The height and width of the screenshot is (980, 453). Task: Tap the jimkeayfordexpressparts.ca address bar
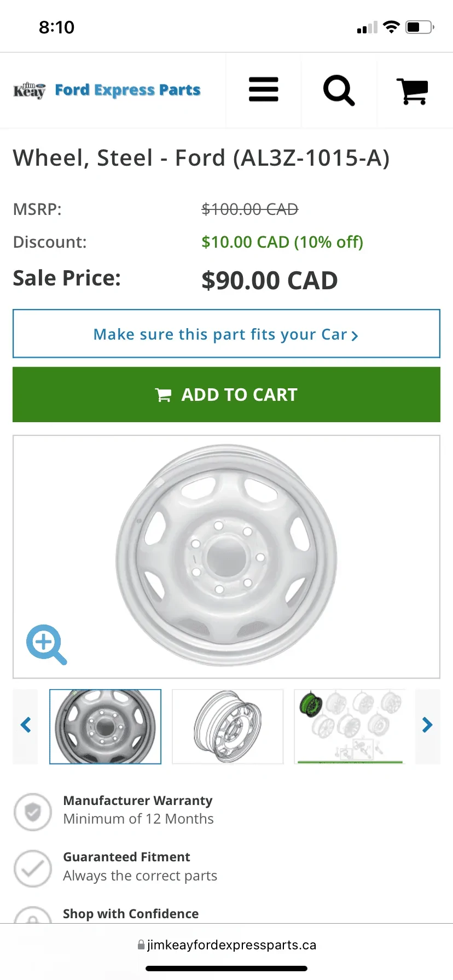click(226, 945)
